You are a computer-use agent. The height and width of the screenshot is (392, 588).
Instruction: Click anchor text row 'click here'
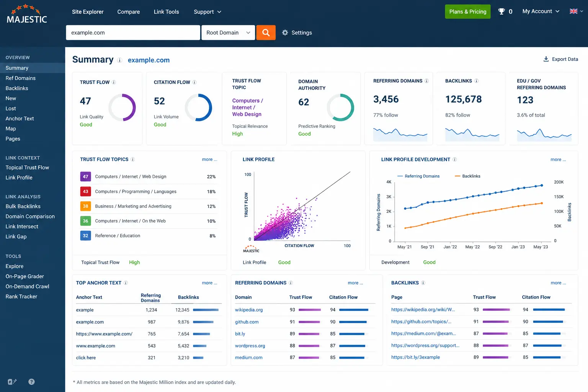point(149,358)
